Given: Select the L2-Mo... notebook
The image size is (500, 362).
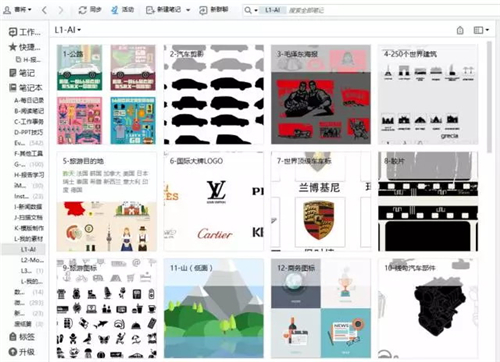Looking at the screenshot, I should click(x=32, y=260).
